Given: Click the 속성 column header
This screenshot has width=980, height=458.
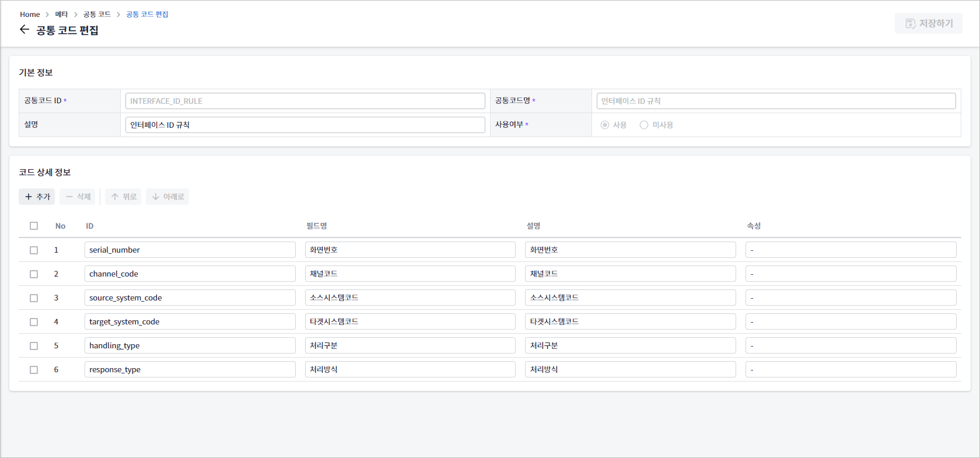Looking at the screenshot, I should [x=754, y=226].
